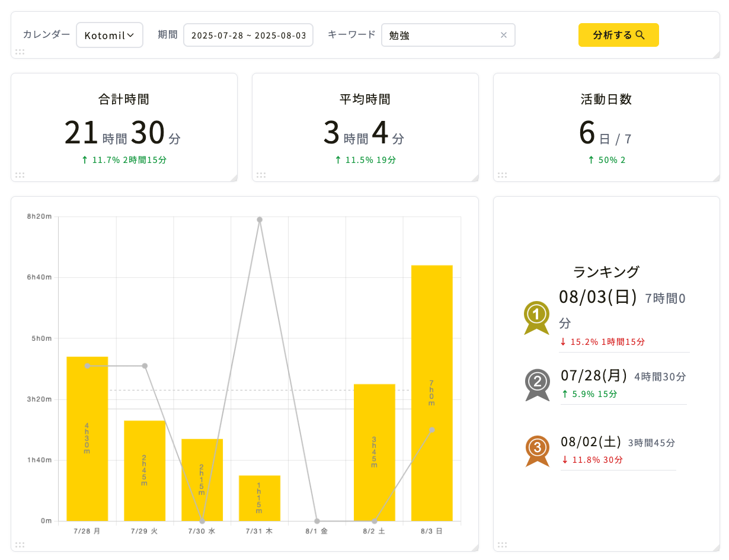Click the ↑ 5.9% 15分 text
729x560 pixels.
[x=589, y=394]
